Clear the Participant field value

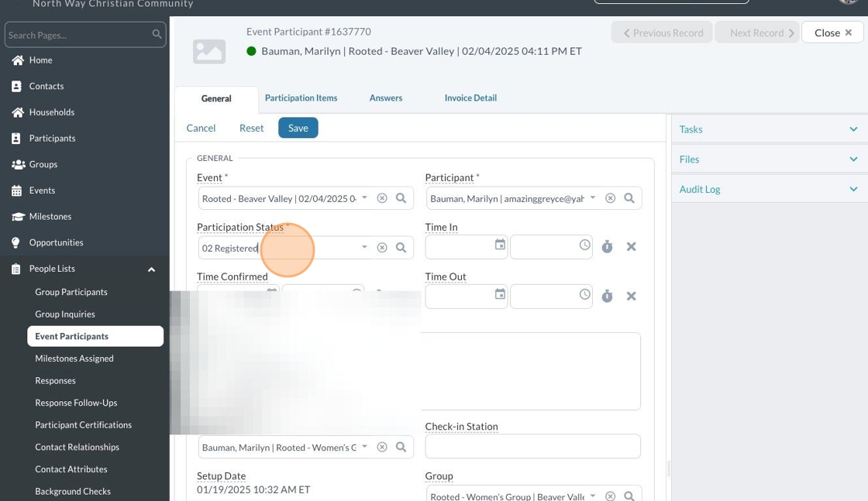pyautogui.click(x=610, y=198)
